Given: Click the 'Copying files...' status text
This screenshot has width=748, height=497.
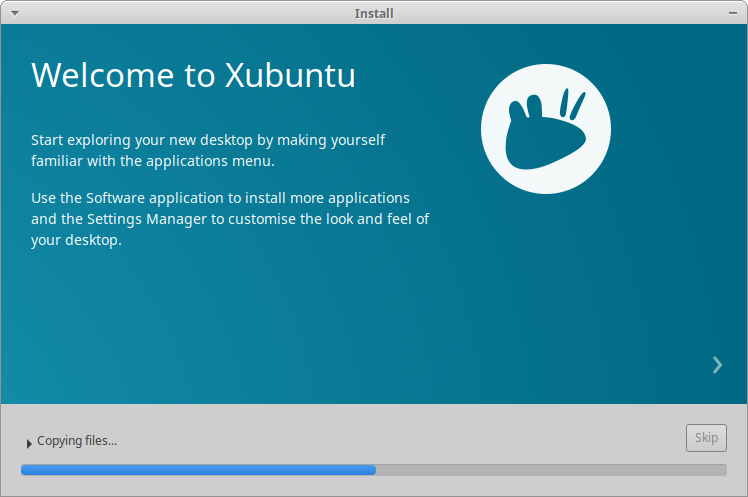Looking at the screenshot, I should tap(77, 441).
